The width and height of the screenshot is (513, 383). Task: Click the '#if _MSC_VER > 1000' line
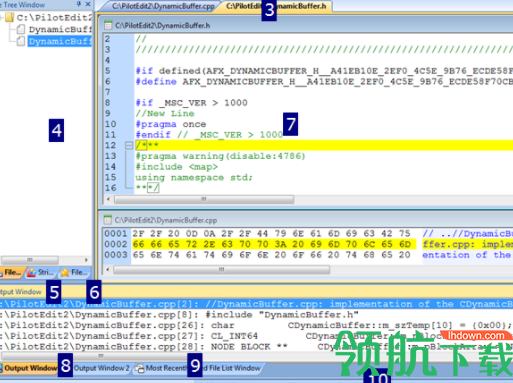click(x=191, y=103)
